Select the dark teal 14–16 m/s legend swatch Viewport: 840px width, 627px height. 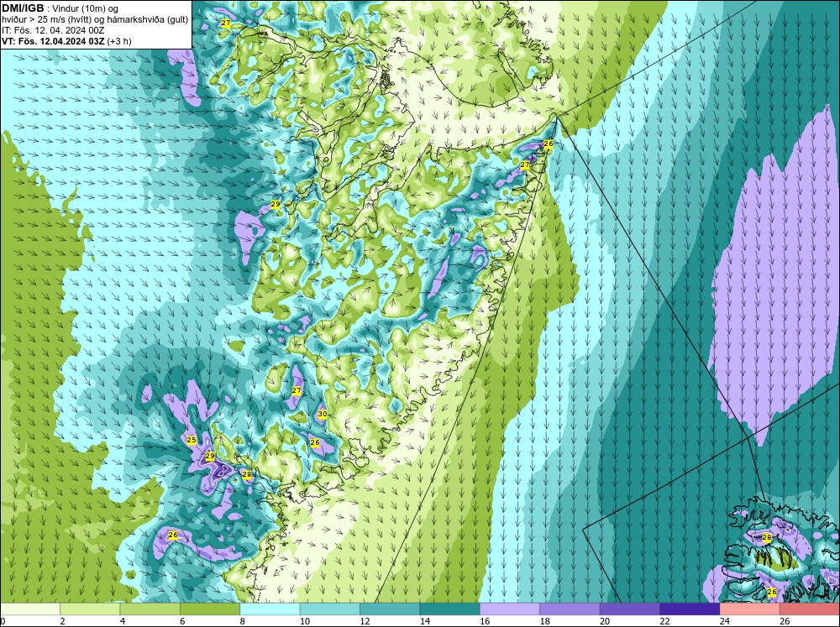point(450,609)
